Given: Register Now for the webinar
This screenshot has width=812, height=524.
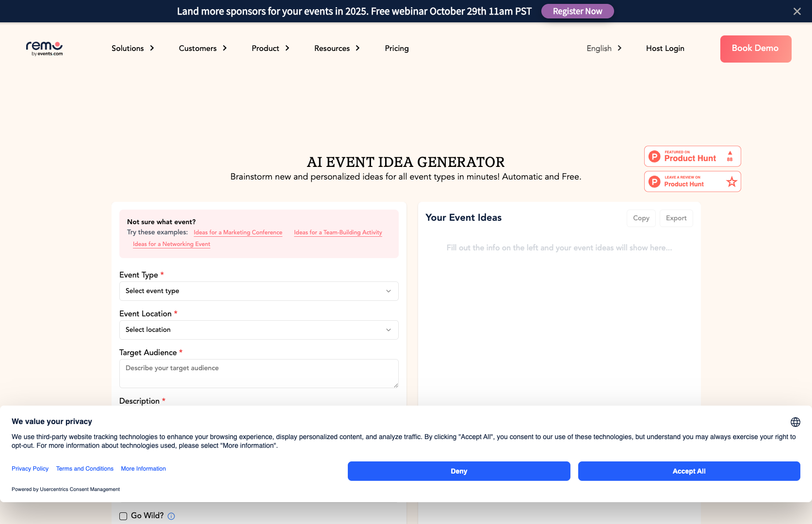Looking at the screenshot, I should (577, 11).
